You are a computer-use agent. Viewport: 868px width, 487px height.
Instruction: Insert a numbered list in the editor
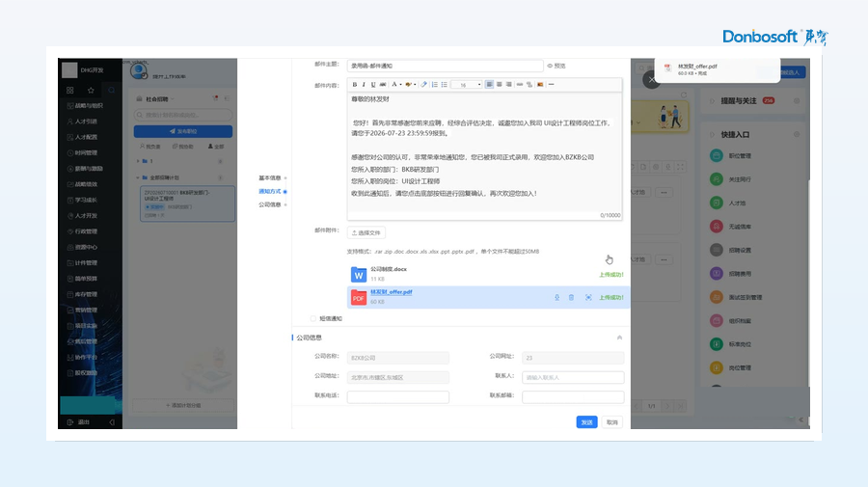(x=435, y=85)
